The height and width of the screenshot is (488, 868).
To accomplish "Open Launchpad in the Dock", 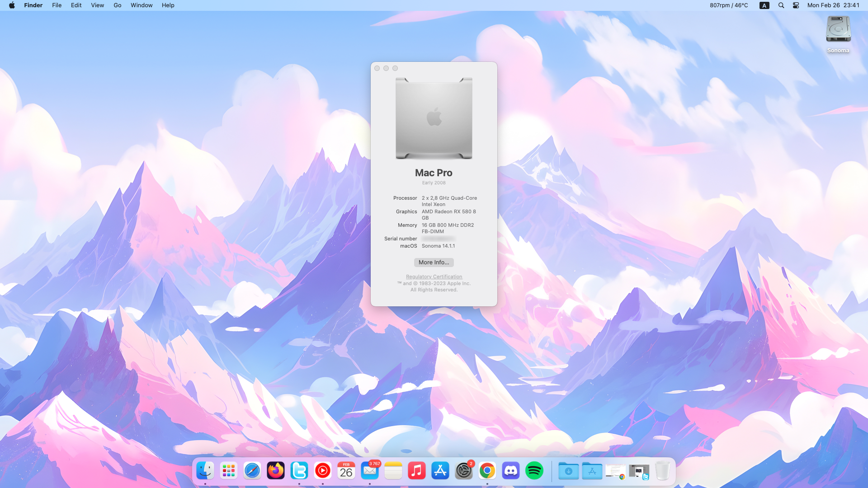I will pyautogui.click(x=229, y=471).
